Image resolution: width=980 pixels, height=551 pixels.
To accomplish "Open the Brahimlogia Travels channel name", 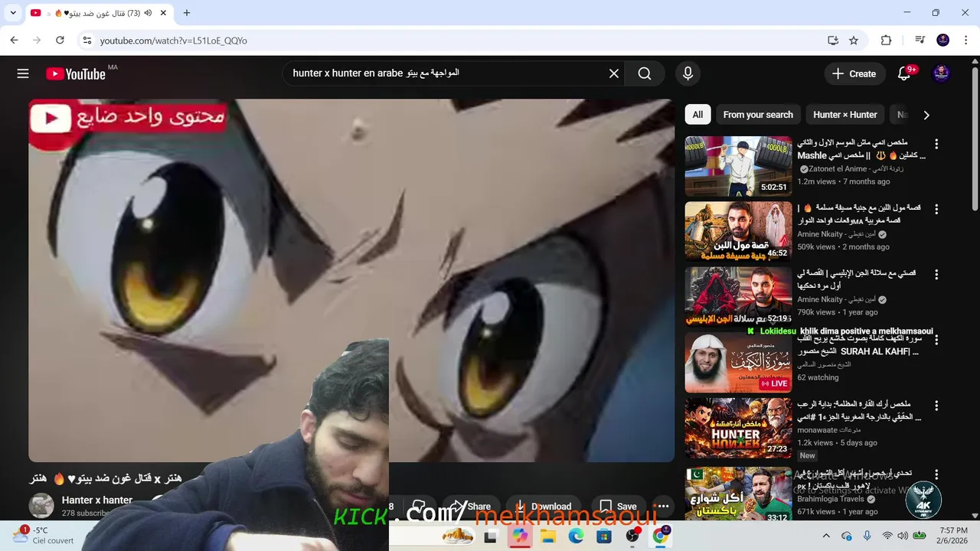I will 831,499.
